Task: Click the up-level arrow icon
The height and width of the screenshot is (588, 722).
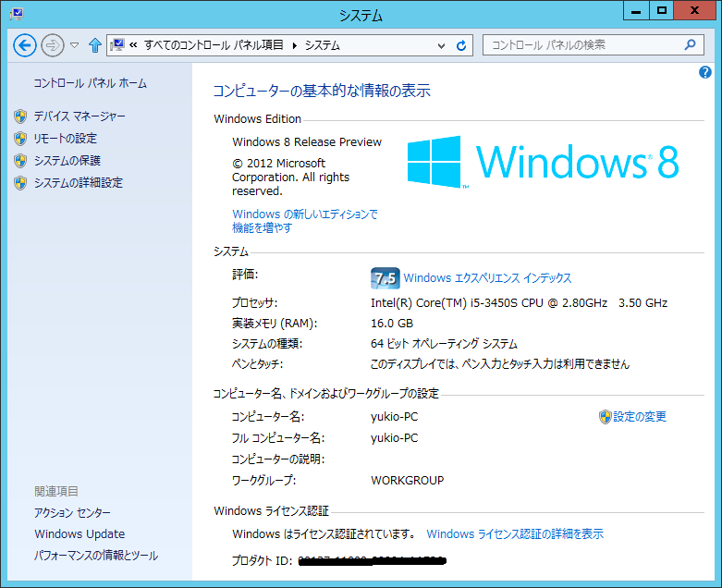Action: tap(94, 45)
